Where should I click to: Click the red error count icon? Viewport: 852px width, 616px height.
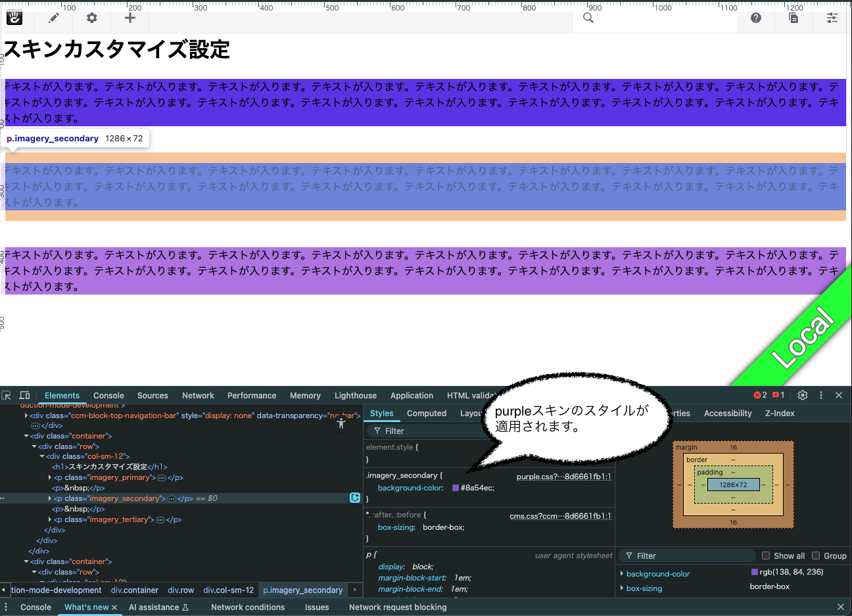(x=760, y=395)
